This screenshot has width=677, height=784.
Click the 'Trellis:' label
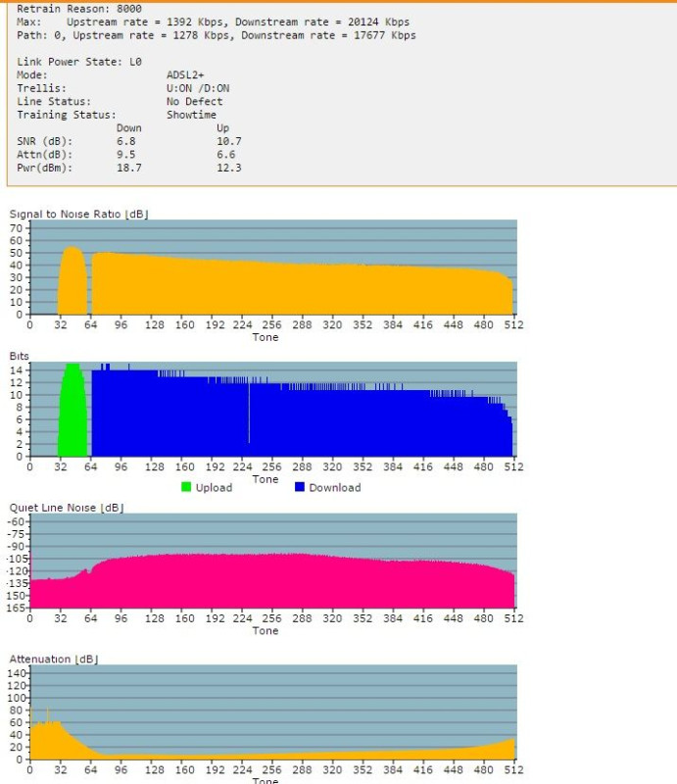pos(41,88)
